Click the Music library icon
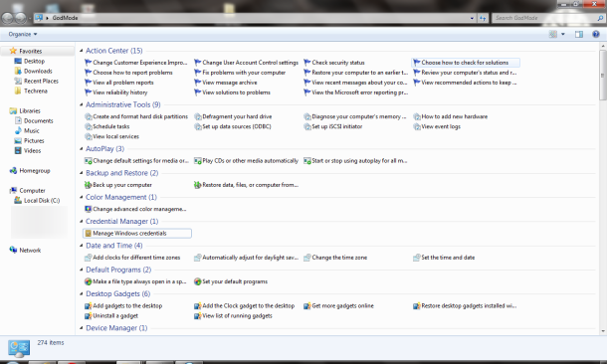607x364 pixels. [x=18, y=130]
